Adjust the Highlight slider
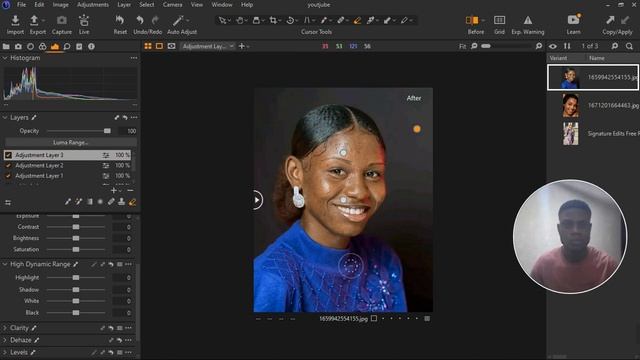Screen dimensions: 640x360 (x=76, y=278)
